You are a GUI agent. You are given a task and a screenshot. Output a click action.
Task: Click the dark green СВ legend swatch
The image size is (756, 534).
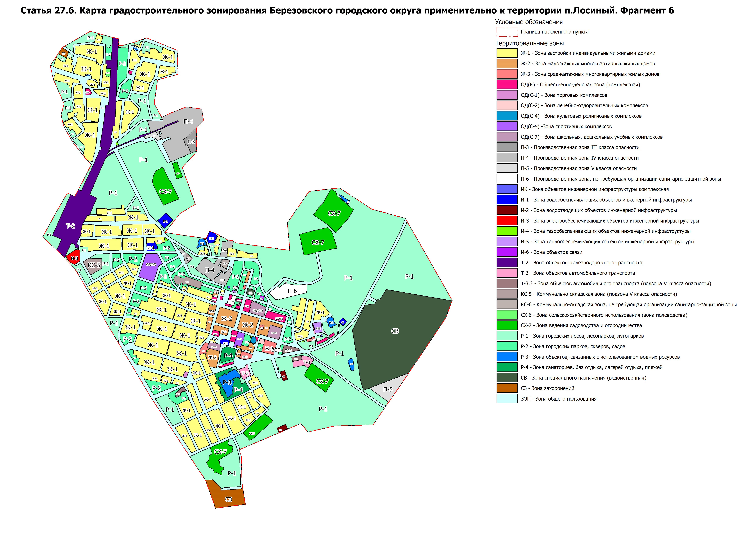(507, 378)
